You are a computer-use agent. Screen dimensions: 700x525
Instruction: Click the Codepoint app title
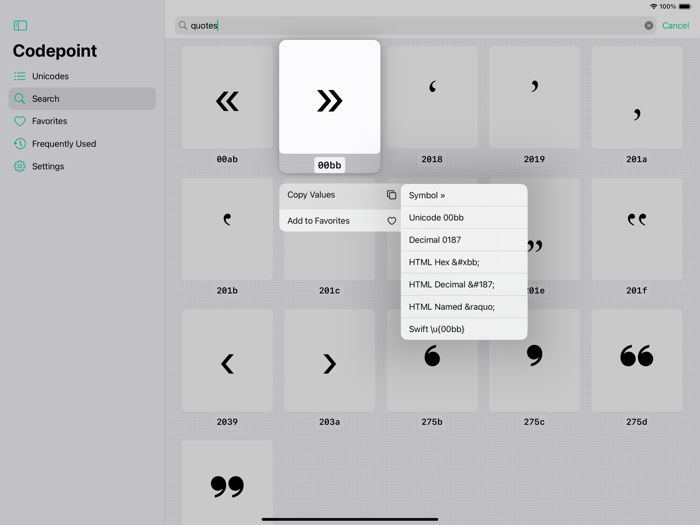(54, 51)
